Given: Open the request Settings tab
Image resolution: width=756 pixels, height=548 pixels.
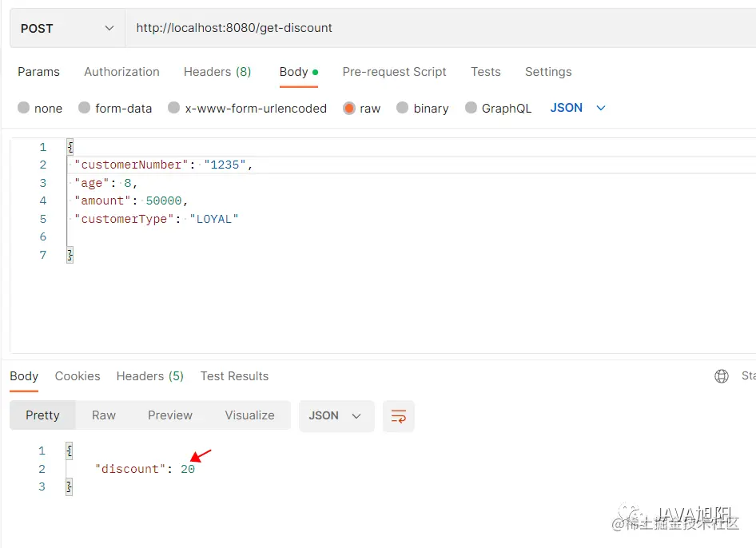Looking at the screenshot, I should coord(548,72).
